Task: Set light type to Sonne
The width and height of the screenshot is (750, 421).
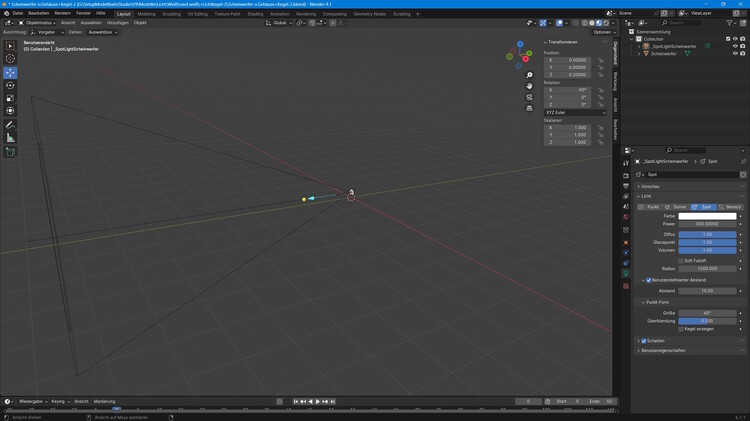Action: (677, 207)
